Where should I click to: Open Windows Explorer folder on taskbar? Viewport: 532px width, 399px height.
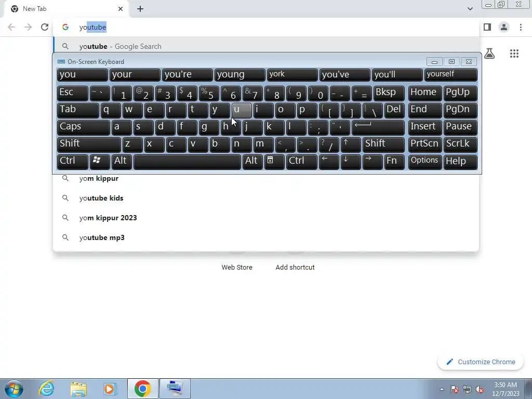coord(78,389)
